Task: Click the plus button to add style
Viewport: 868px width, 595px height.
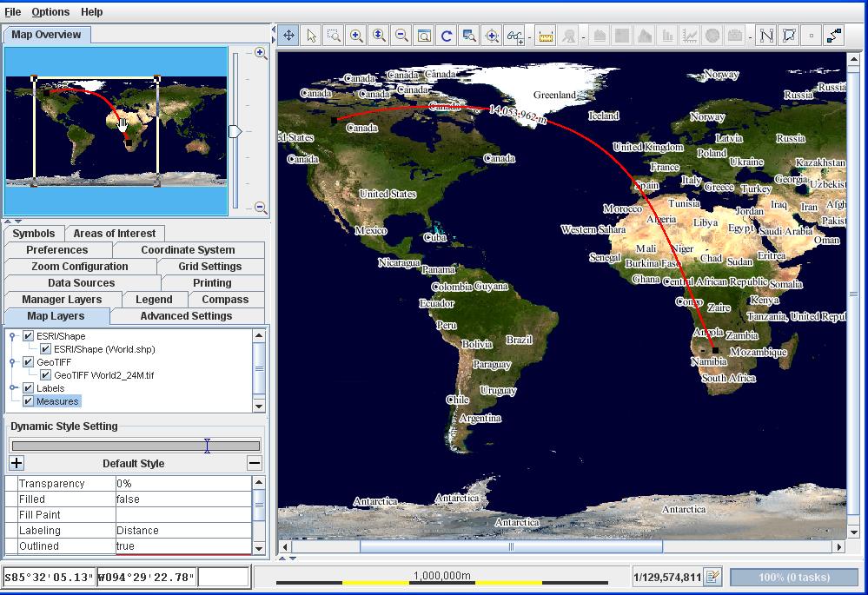Action: (x=17, y=463)
